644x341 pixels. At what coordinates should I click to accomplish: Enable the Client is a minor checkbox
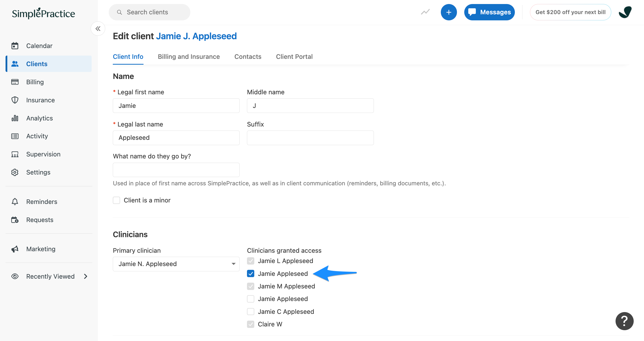point(116,200)
